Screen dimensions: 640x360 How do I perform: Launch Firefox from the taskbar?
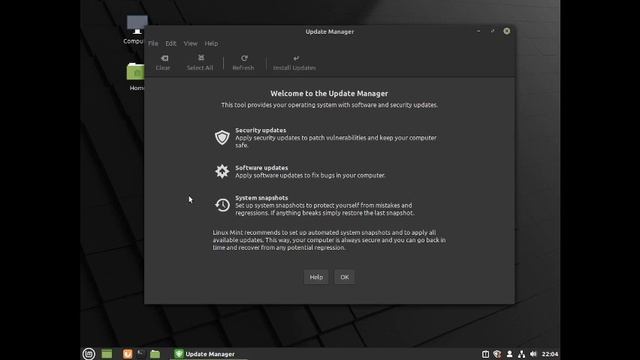(x=127, y=354)
